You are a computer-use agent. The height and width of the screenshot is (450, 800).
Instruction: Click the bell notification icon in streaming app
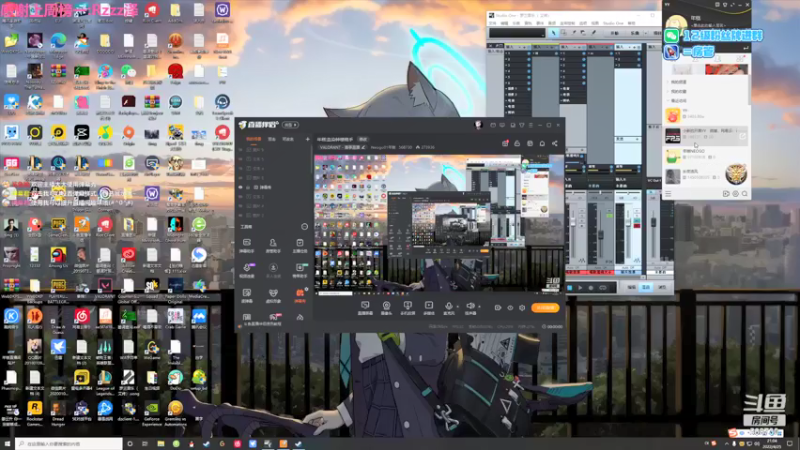tap(542, 143)
